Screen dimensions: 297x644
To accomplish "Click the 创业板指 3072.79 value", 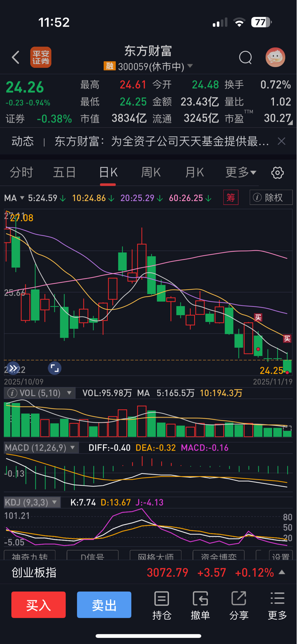I will coord(167,572).
